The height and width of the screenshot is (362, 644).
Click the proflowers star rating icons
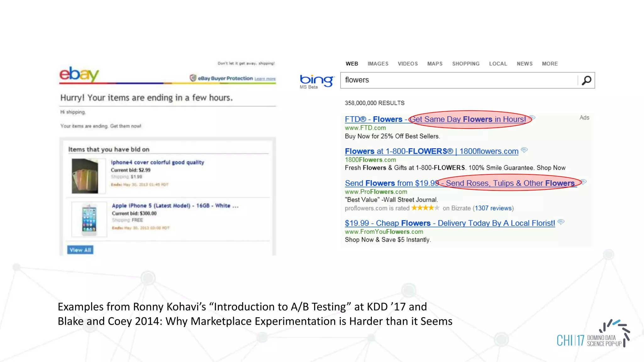425,208
